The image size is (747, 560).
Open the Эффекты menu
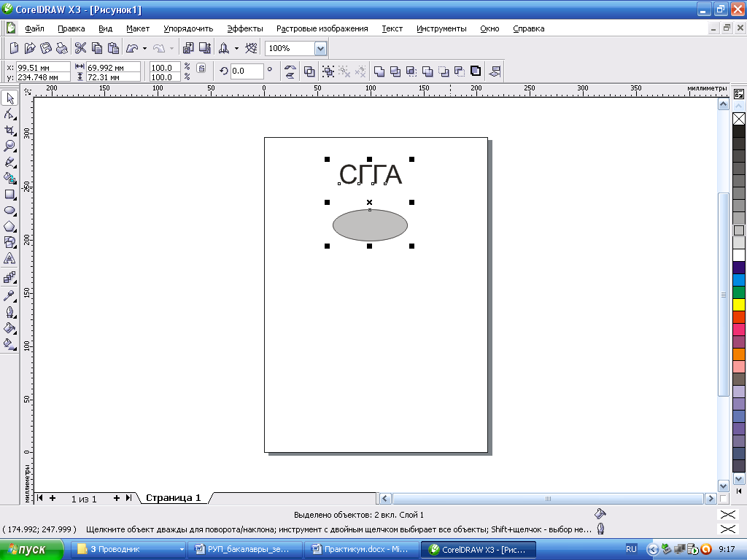click(x=245, y=28)
